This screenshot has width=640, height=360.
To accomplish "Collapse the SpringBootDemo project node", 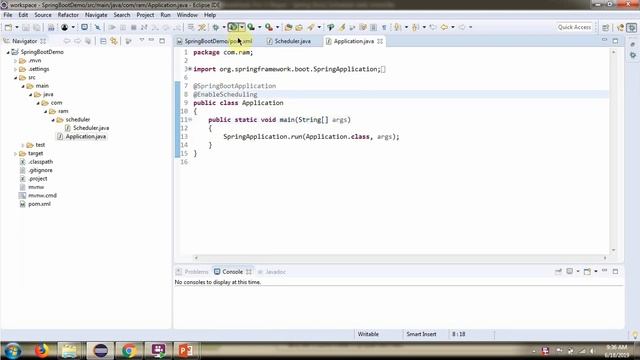I will click(8, 52).
